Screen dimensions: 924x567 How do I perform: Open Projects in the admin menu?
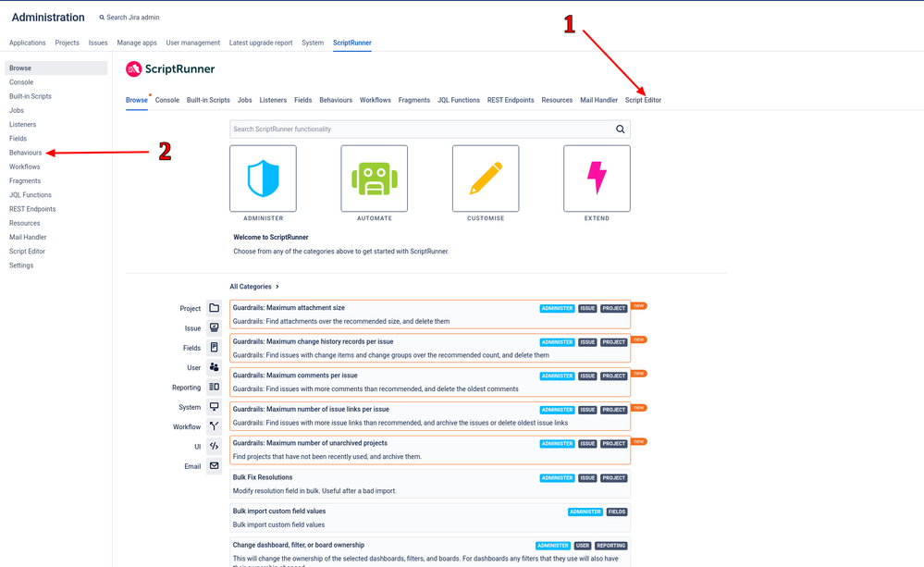68,43
